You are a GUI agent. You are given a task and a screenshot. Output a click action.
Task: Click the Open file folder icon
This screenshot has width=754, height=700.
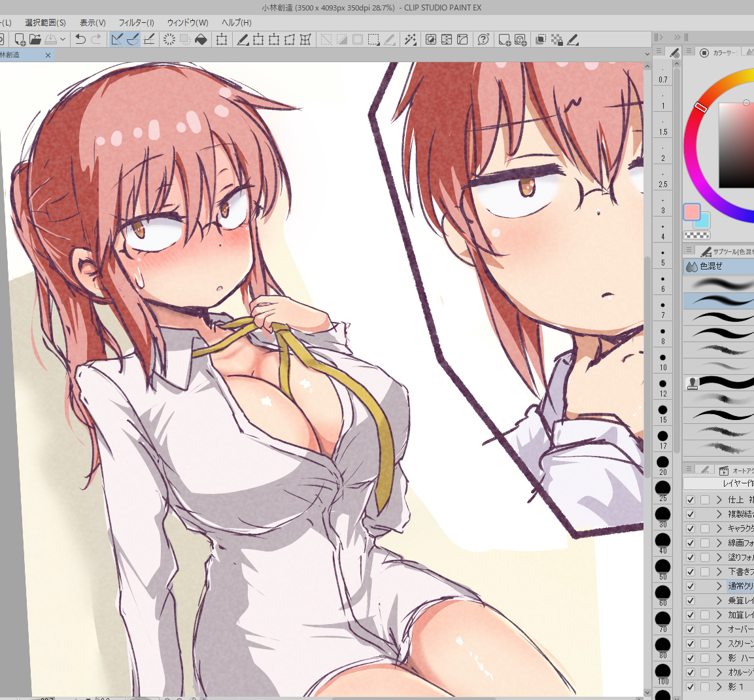[35, 39]
